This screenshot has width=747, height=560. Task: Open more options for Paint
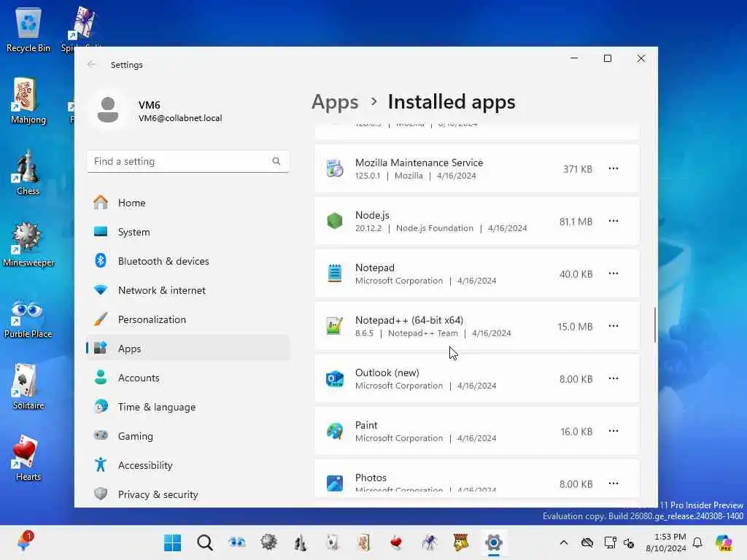pyautogui.click(x=613, y=431)
